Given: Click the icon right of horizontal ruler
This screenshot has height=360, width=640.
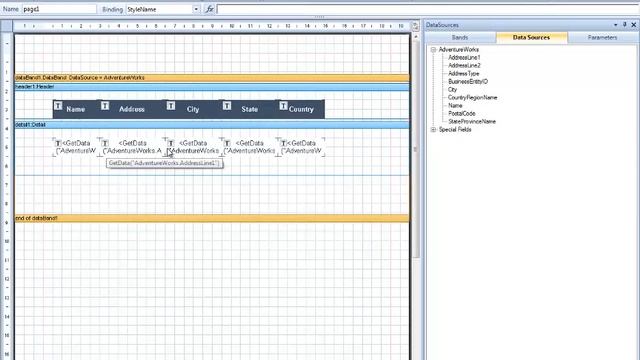Looking at the screenshot, I should tap(415, 26).
